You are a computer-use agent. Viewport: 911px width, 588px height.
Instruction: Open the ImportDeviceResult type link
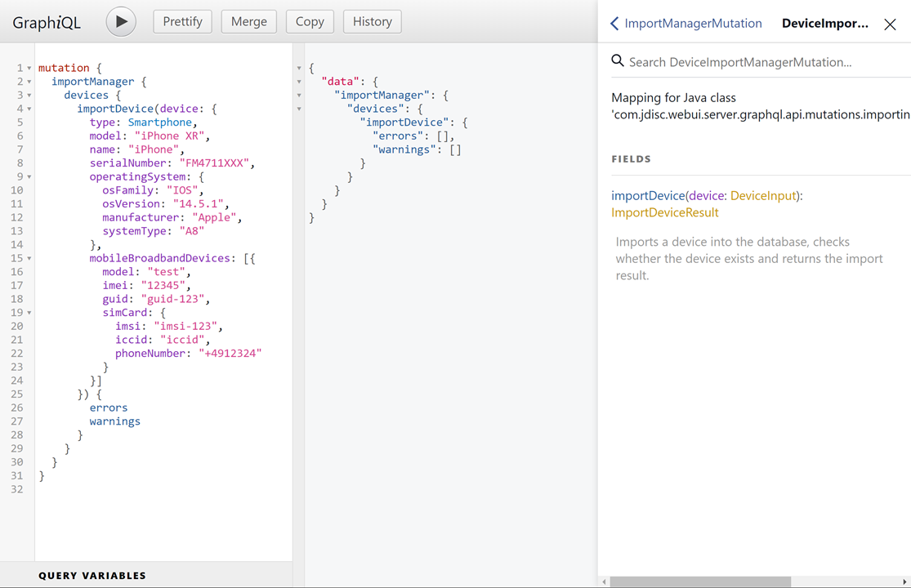point(664,212)
